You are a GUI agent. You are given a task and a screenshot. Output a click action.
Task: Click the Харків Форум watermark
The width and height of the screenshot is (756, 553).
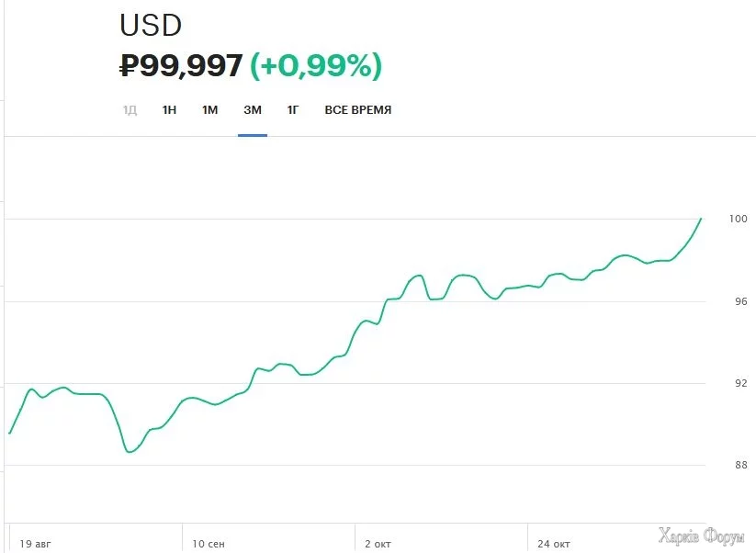701,536
